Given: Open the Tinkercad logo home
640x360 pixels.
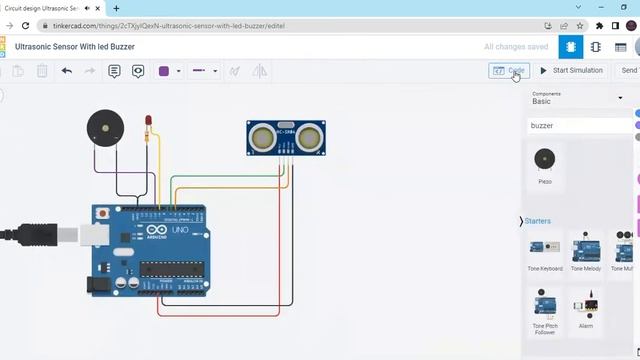Looking at the screenshot, I should pyautogui.click(x=2, y=47).
